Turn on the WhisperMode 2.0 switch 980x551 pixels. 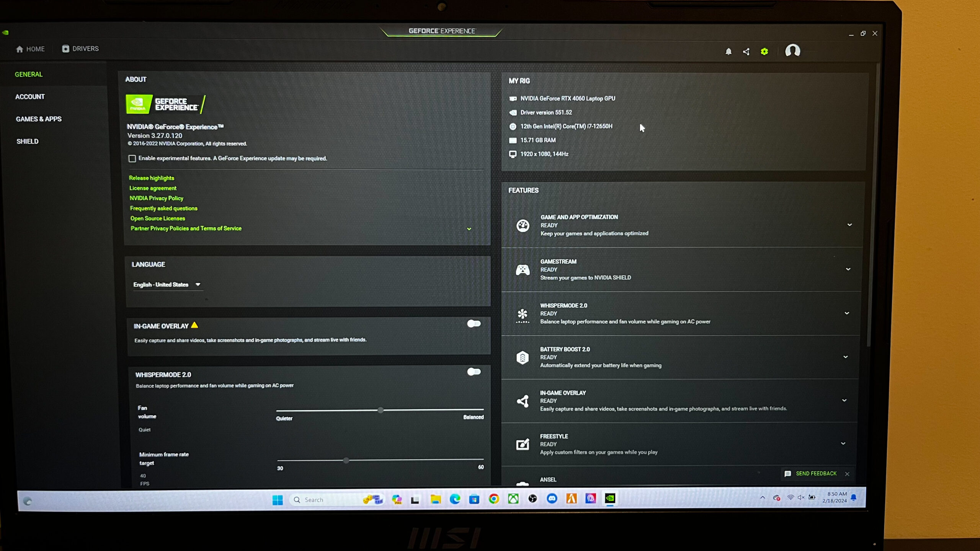click(x=474, y=372)
